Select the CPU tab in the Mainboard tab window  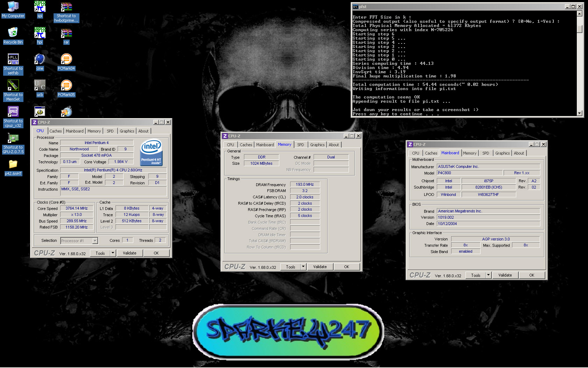[415, 153]
